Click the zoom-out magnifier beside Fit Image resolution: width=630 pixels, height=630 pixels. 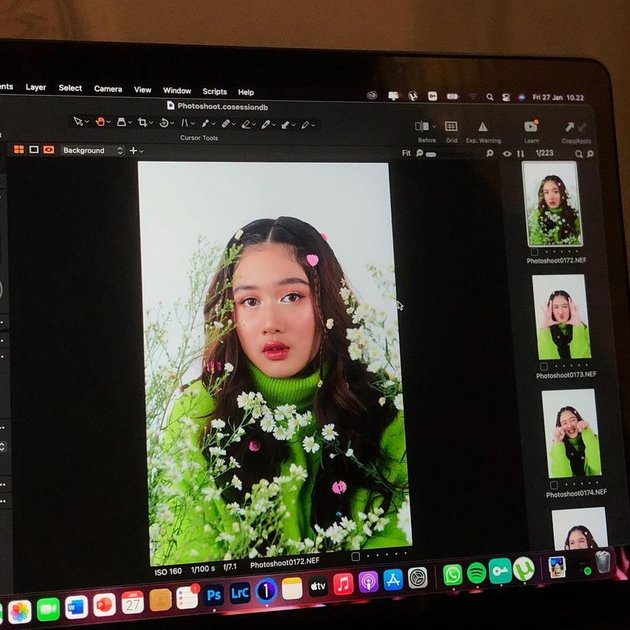(x=419, y=153)
